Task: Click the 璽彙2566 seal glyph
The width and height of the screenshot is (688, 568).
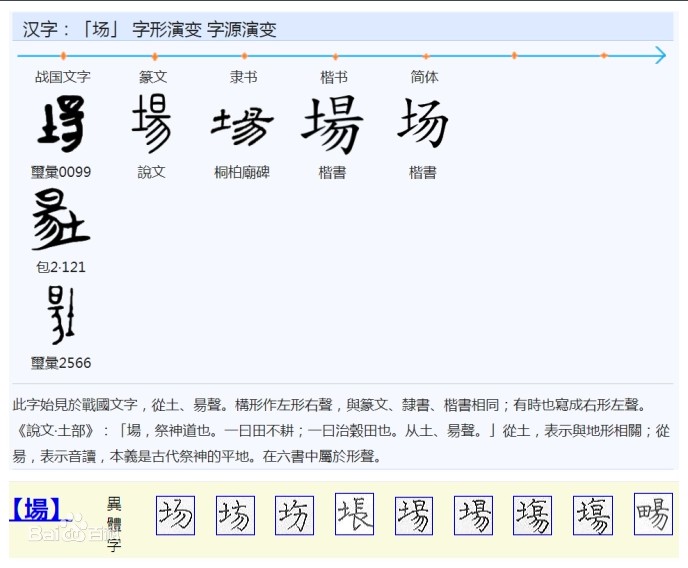Action: tap(61, 315)
